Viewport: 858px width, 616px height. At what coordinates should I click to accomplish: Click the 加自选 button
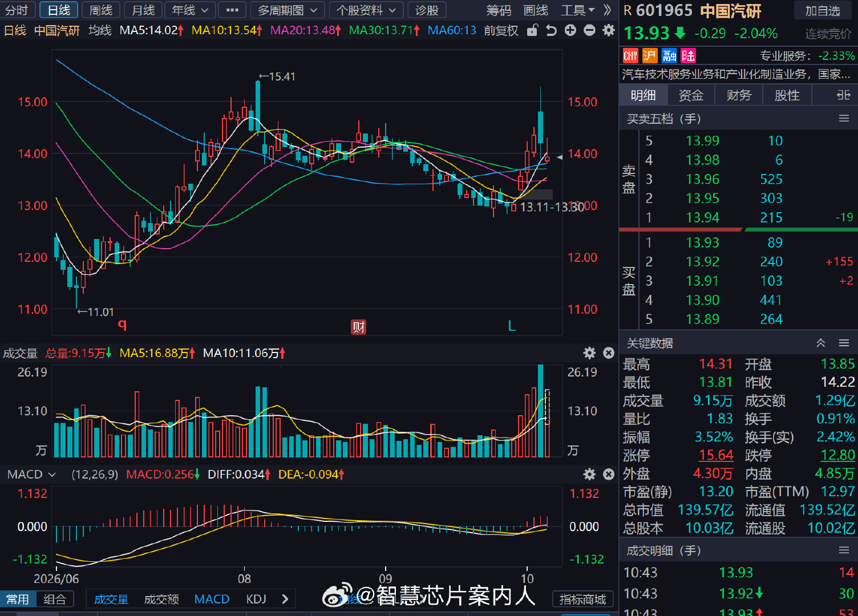823,11
